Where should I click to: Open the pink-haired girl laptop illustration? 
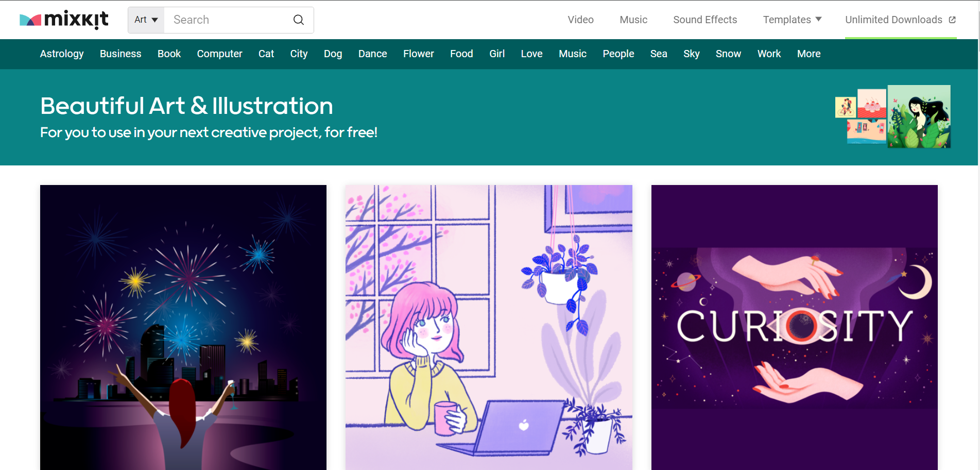pos(489,327)
